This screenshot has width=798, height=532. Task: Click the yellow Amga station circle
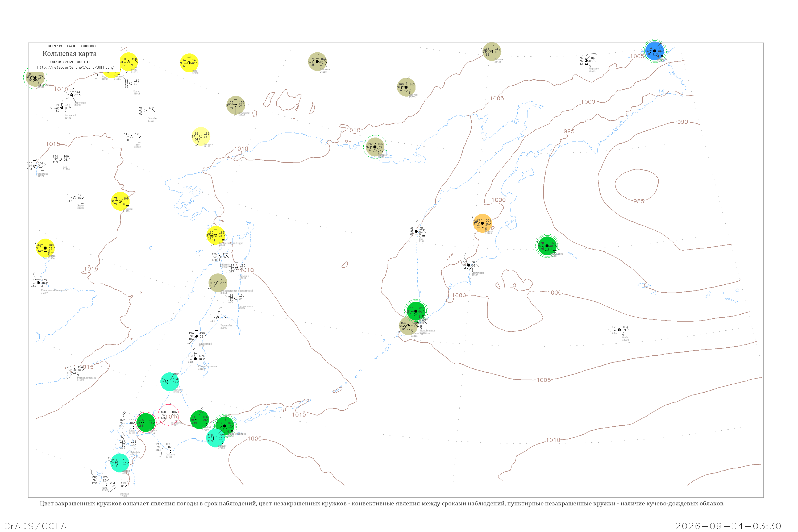tap(189, 63)
